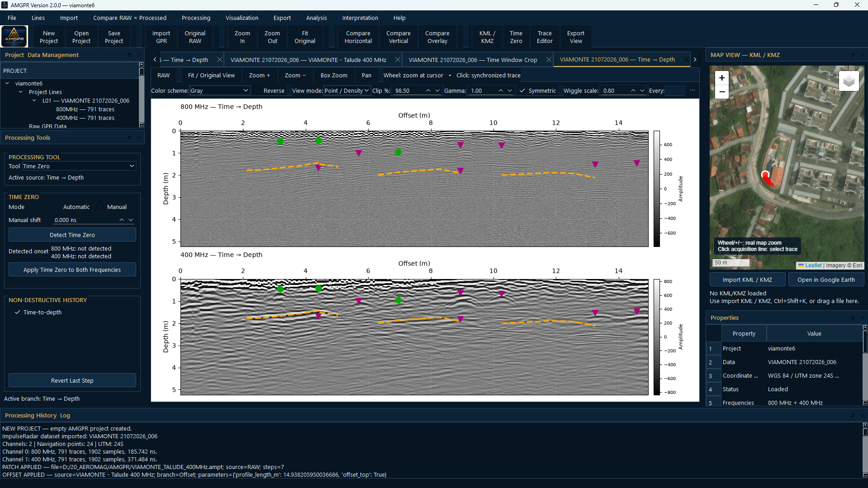Image resolution: width=868 pixels, height=488 pixels.
Task: Increase the Wiggle scale value
Action: click(633, 90)
